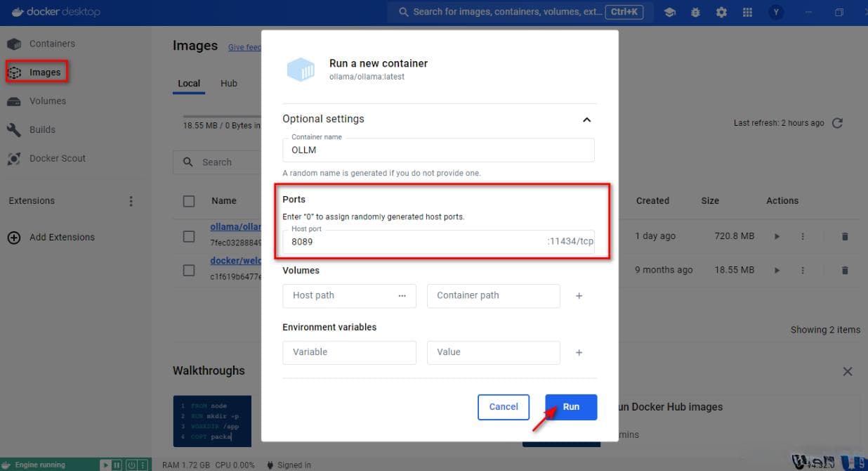The width and height of the screenshot is (868, 471).
Task: Open the Extensions three-dot menu
Action: point(131,201)
